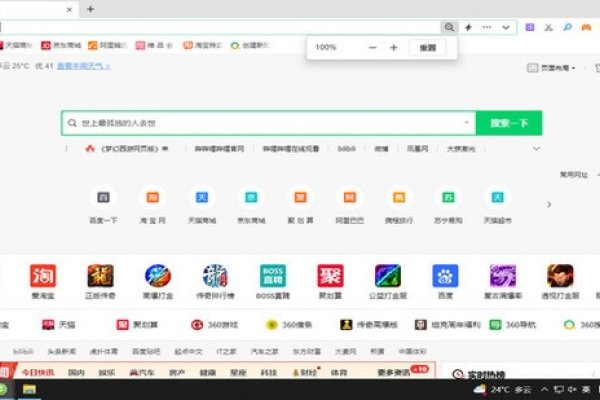Open the 携程旅行 shortcut icon
The width and height of the screenshot is (600, 400).
coord(399,198)
